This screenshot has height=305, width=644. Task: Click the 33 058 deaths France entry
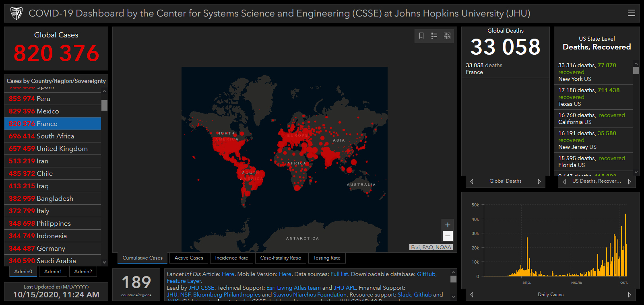(x=506, y=69)
